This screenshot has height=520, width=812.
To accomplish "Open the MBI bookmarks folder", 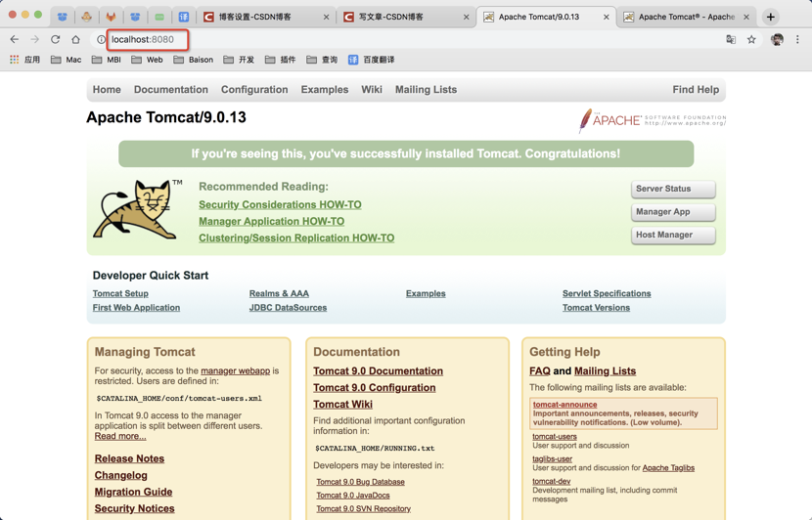I will [x=107, y=60].
